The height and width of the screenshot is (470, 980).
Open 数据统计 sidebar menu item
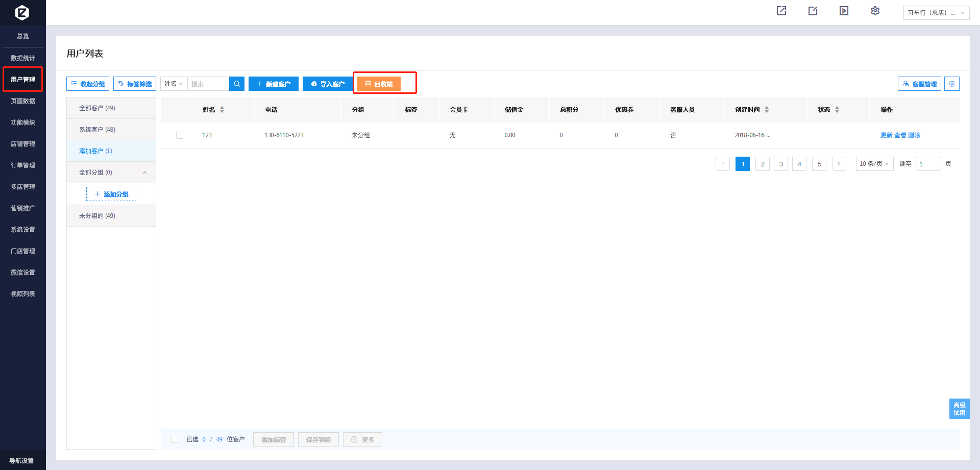[x=23, y=58]
